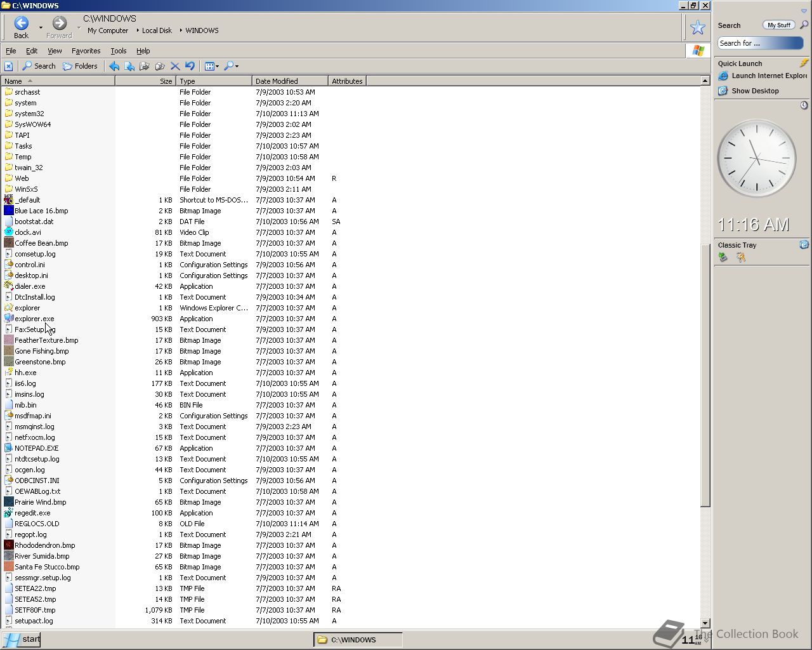Open the File menu
812x650 pixels.
(x=11, y=51)
